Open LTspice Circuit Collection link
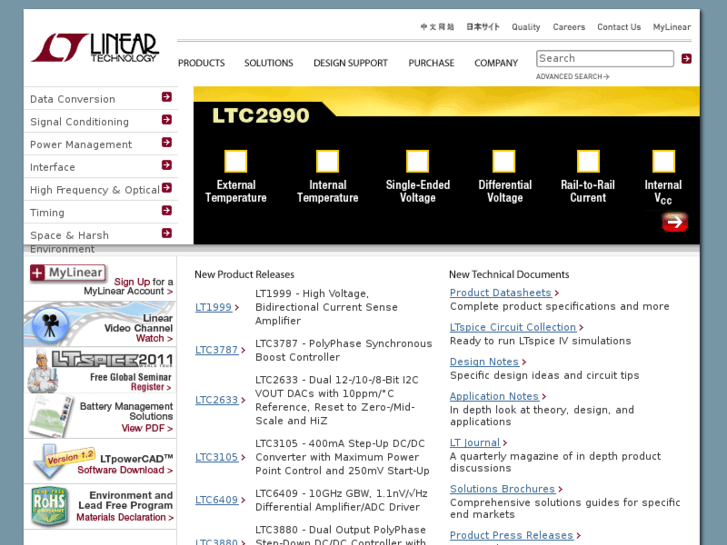Screen dimensions: 727x545 click(x=513, y=327)
